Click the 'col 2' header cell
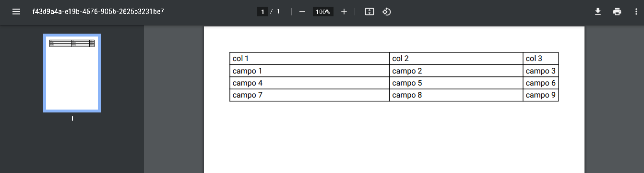This screenshot has height=173, width=644. [456, 59]
